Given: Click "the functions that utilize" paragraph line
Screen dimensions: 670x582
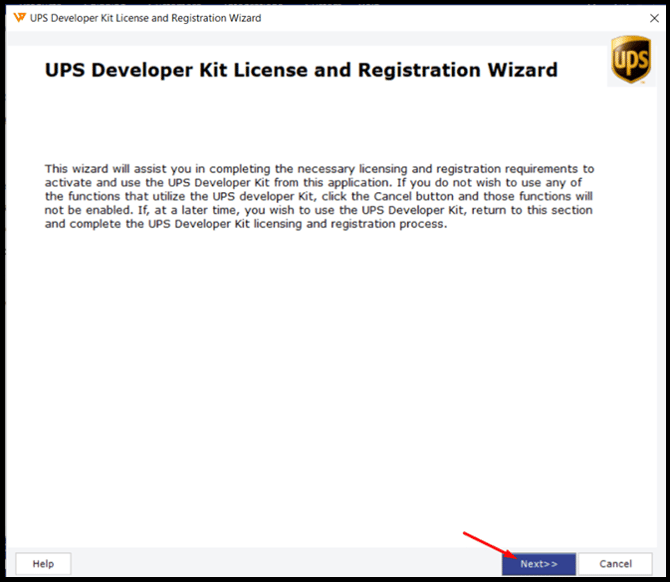Looking at the screenshot, I should (318, 196).
